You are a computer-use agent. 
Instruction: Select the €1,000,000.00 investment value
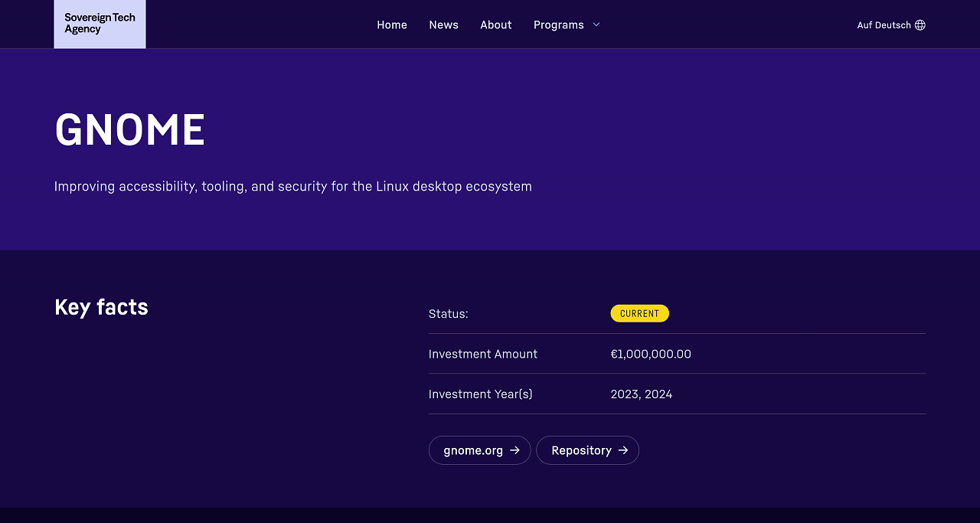(x=651, y=354)
